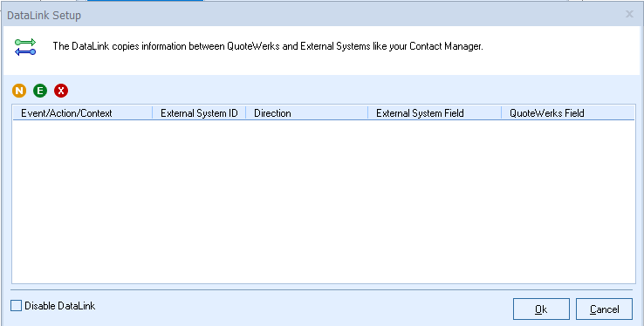Click the red X (Delete) DataLink icon
The image size is (644, 326).
click(x=61, y=91)
